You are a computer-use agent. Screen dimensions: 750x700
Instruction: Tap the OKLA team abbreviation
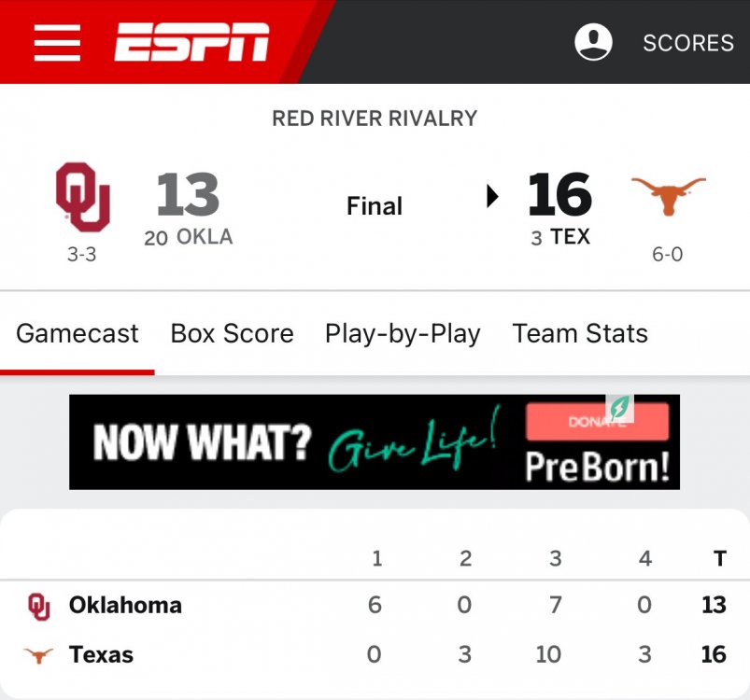204,237
